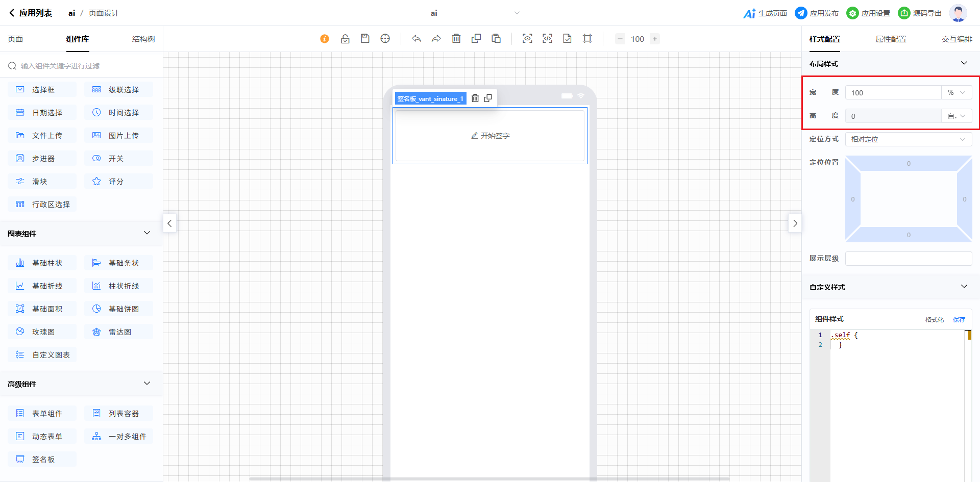Click the preview eye icon
The height and width of the screenshot is (482, 980).
pos(527,39)
